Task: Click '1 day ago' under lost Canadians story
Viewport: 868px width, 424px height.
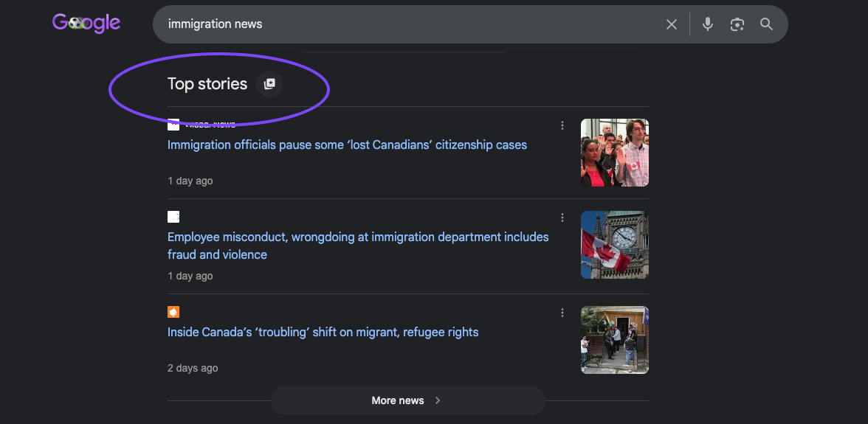Action: [x=190, y=181]
